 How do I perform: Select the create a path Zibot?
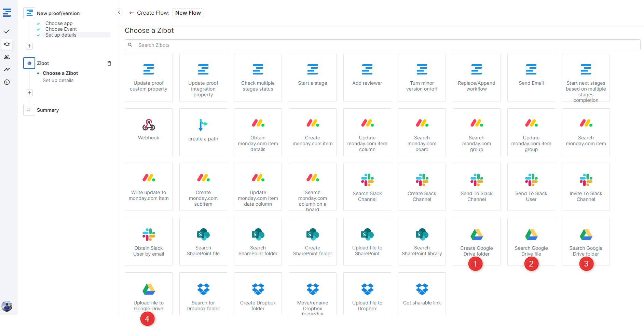(203, 132)
